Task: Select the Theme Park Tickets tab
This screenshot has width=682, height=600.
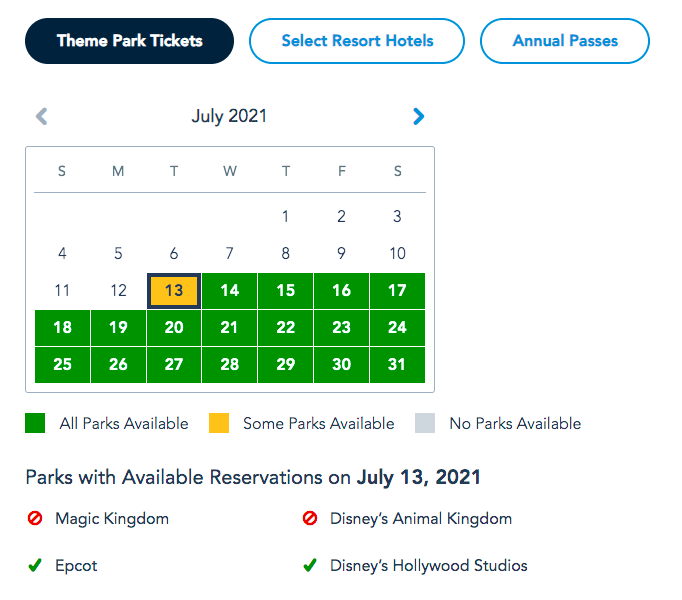Action: click(x=130, y=41)
